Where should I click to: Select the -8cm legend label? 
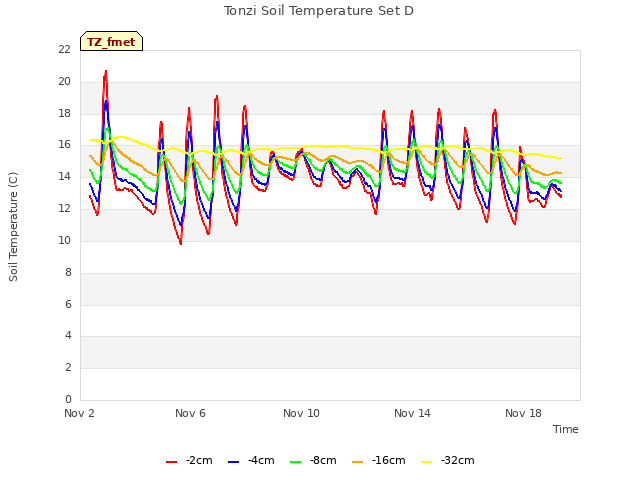[323, 460]
